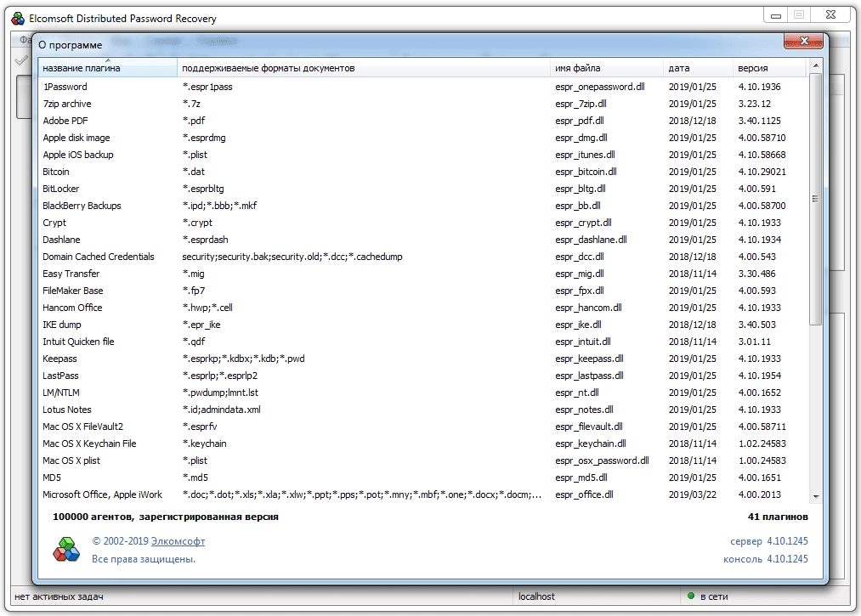Open the Элкомсофт link
This screenshot has height=616, width=861.
pyautogui.click(x=178, y=540)
